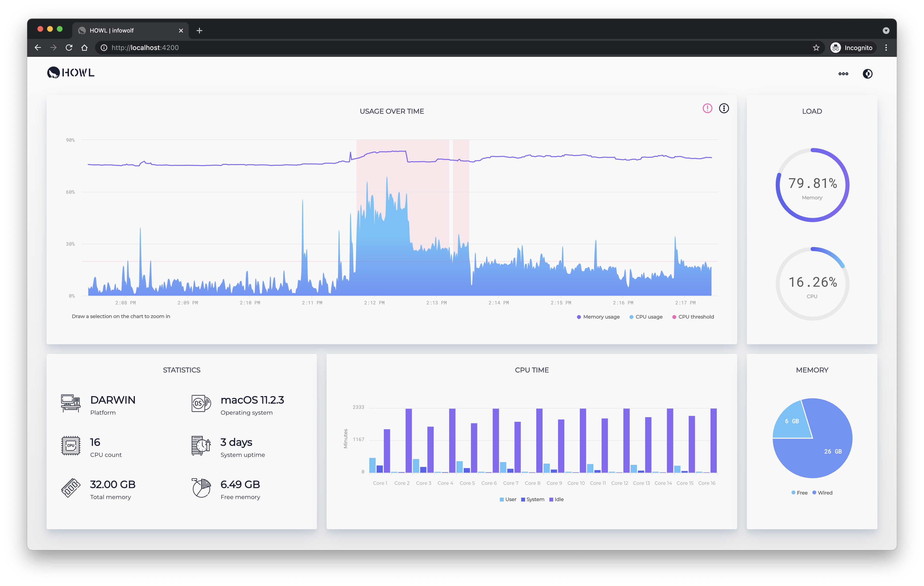Click the USAGE OVER TIME heading
The height and width of the screenshot is (586, 924).
tap(392, 111)
